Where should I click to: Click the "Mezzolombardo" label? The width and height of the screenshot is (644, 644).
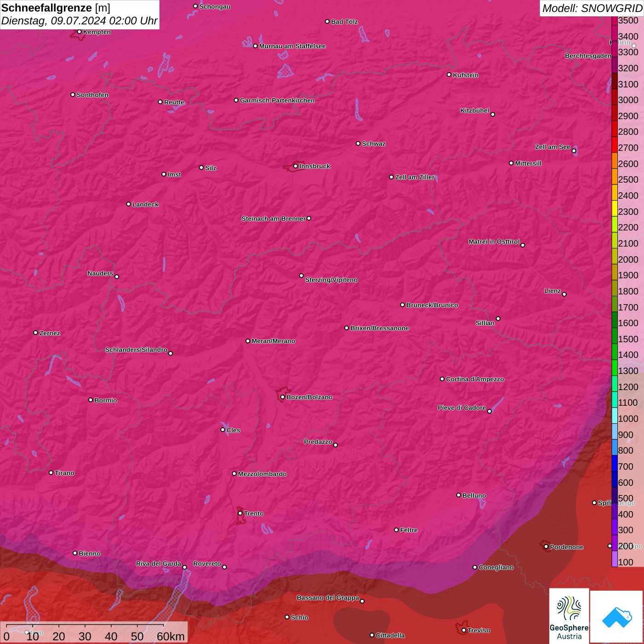tap(262, 474)
